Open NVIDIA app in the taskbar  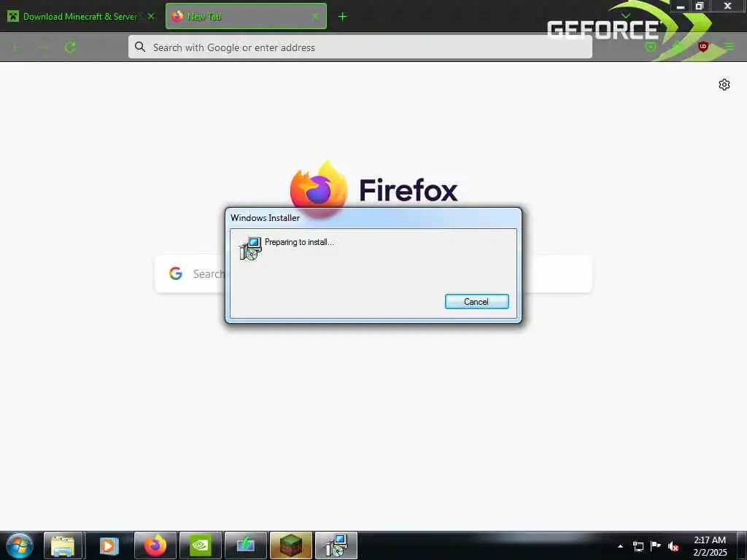point(201,545)
